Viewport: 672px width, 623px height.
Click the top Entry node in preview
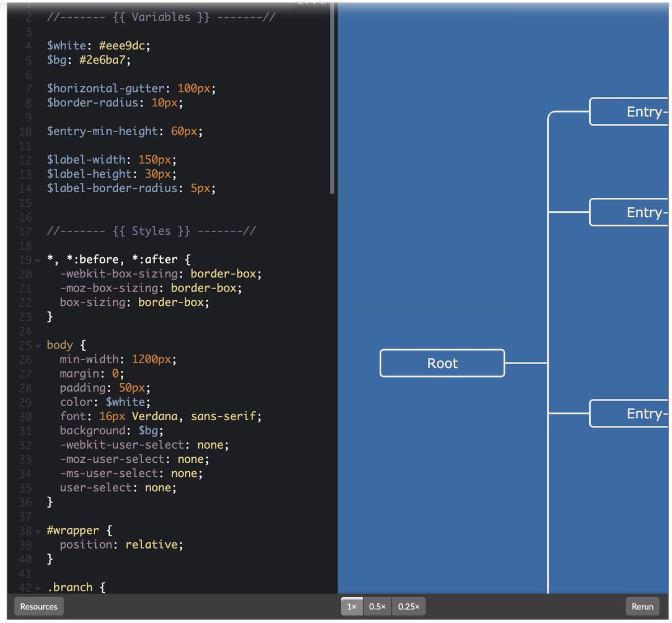(x=629, y=111)
